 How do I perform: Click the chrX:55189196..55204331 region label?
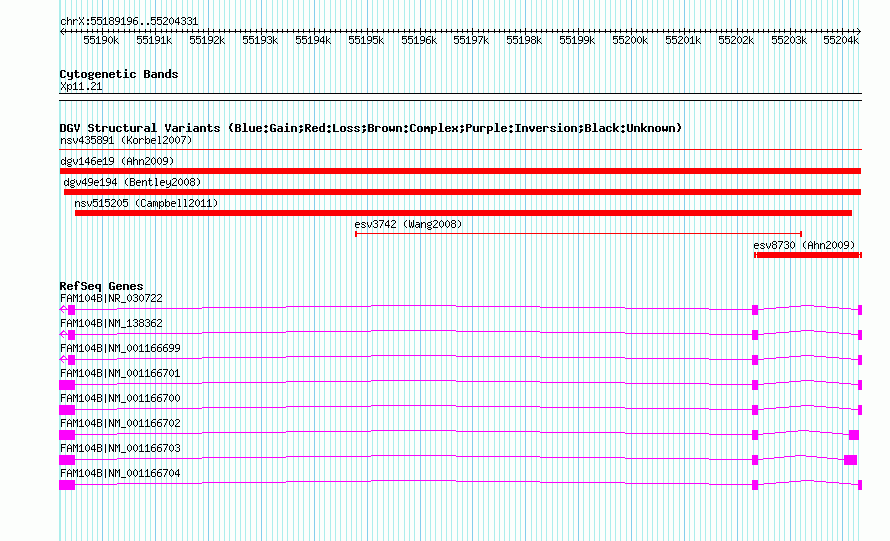(x=129, y=22)
